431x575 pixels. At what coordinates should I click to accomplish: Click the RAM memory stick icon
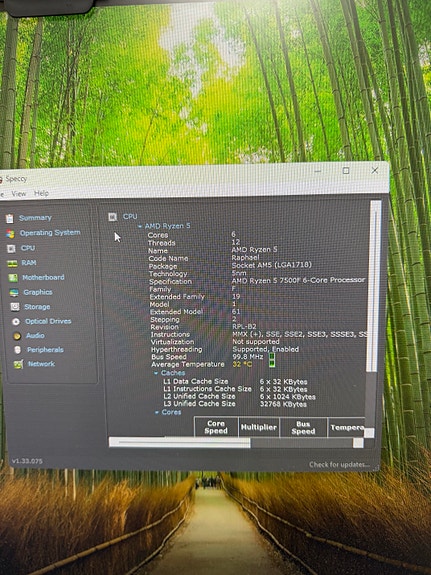[x=12, y=263]
